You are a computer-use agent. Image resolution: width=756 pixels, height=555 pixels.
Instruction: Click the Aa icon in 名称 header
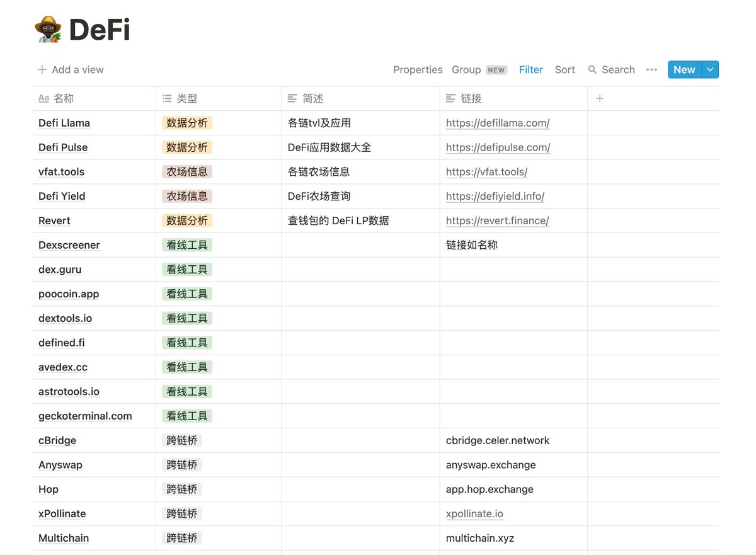click(x=43, y=98)
